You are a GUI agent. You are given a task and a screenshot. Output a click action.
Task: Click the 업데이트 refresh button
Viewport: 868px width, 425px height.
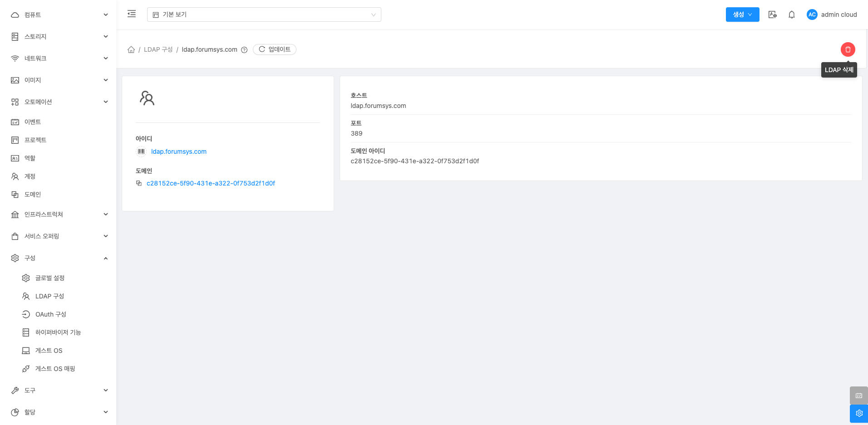coord(275,49)
